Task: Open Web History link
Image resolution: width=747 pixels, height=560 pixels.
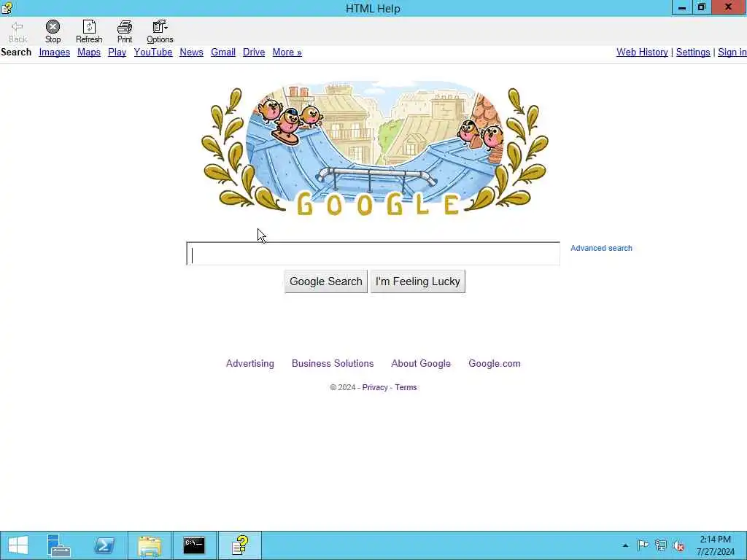Action: (x=642, y=52)
